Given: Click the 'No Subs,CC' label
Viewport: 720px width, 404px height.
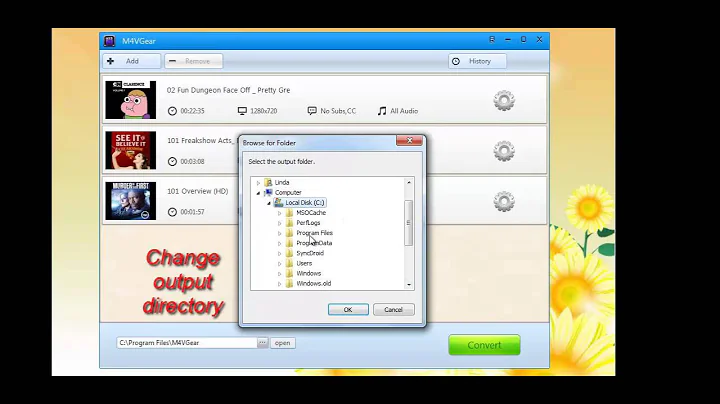Looking at the screenshot, I should pyautogui.click(x=338, y=111).
